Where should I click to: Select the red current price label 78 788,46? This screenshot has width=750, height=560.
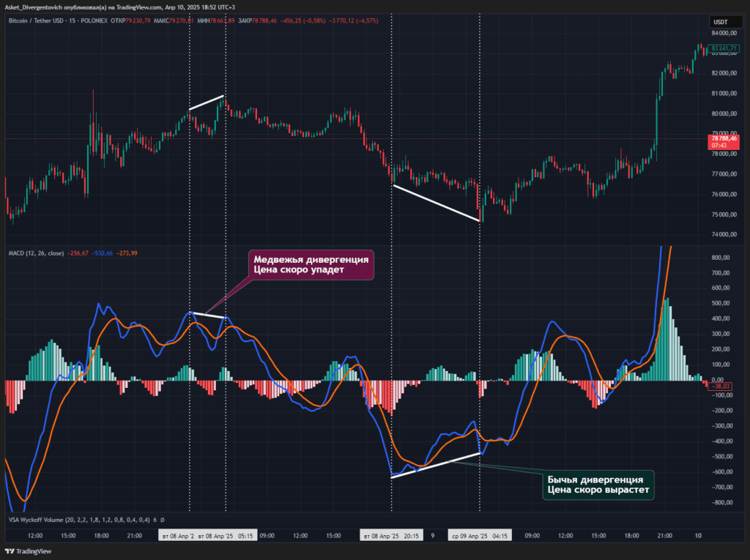(x=724, y=140)
